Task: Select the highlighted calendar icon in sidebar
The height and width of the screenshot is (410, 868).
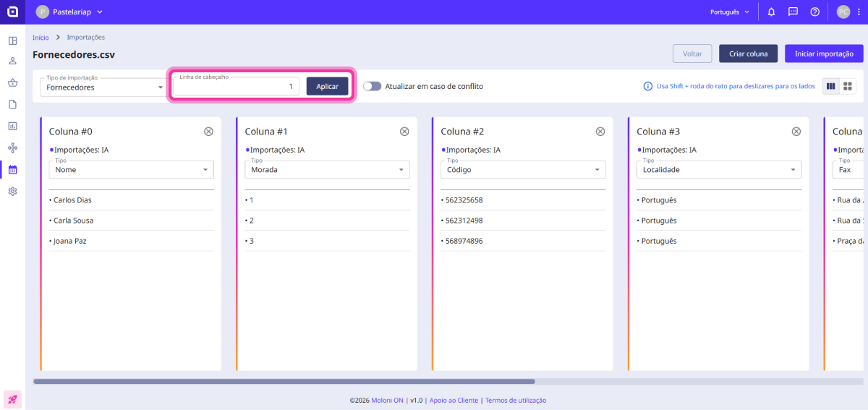Action: point(12,170)
